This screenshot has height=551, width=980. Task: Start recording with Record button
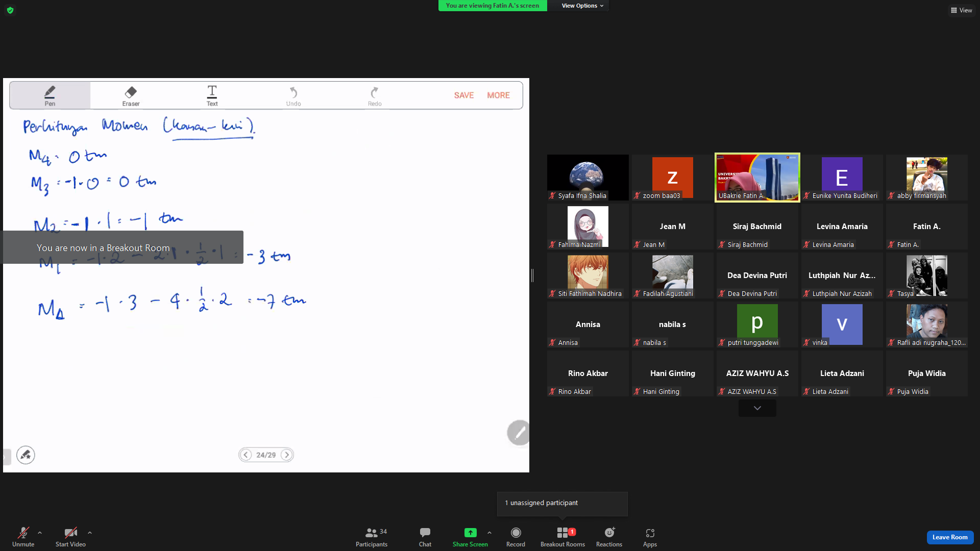[x=516, y=537]
